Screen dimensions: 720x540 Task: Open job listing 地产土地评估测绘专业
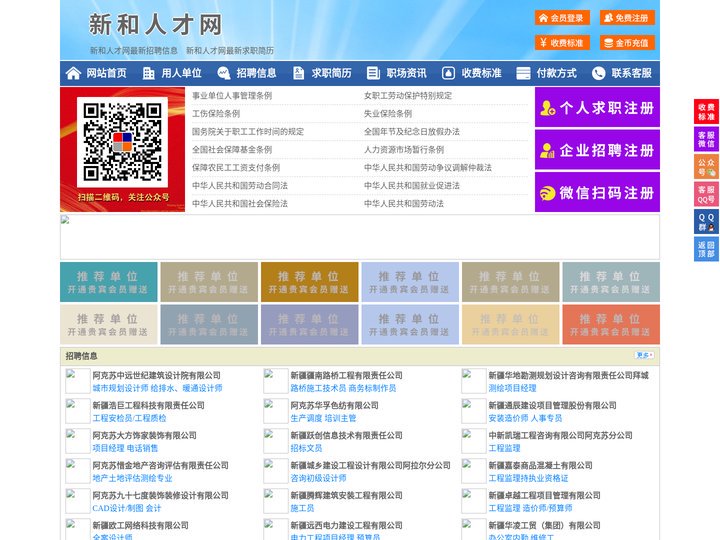click(132, 478)
